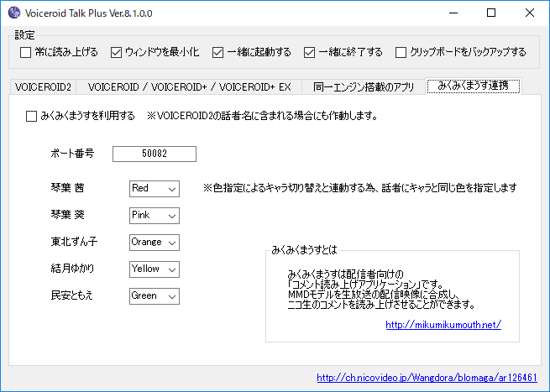Switch to the VOICEROID2 tab
This screenshot has height=392, width=550.
pyautogui.click(x=43, y=87)
